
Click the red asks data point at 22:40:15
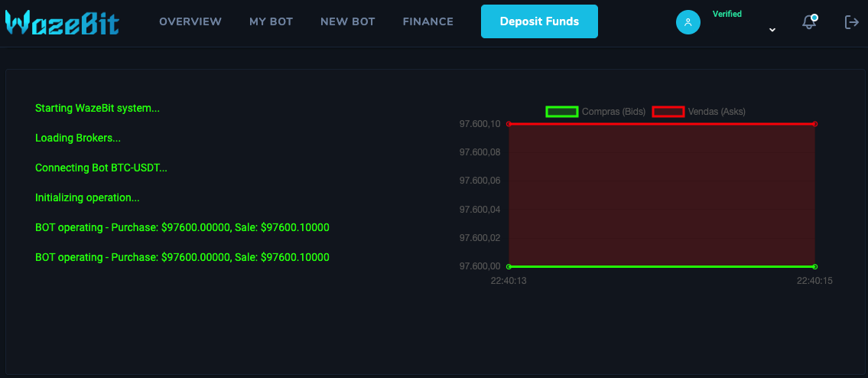click(x=815, y=124)
